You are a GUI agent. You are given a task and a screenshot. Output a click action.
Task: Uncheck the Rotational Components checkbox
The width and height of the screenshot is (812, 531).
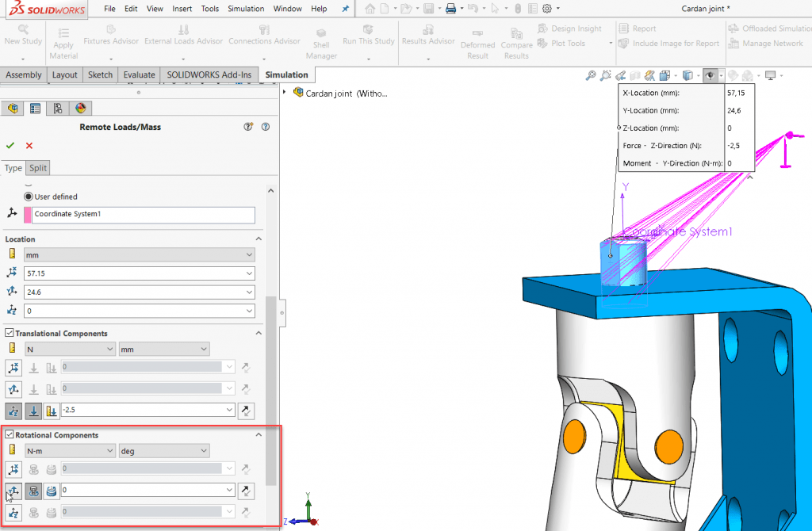point(10,435)
